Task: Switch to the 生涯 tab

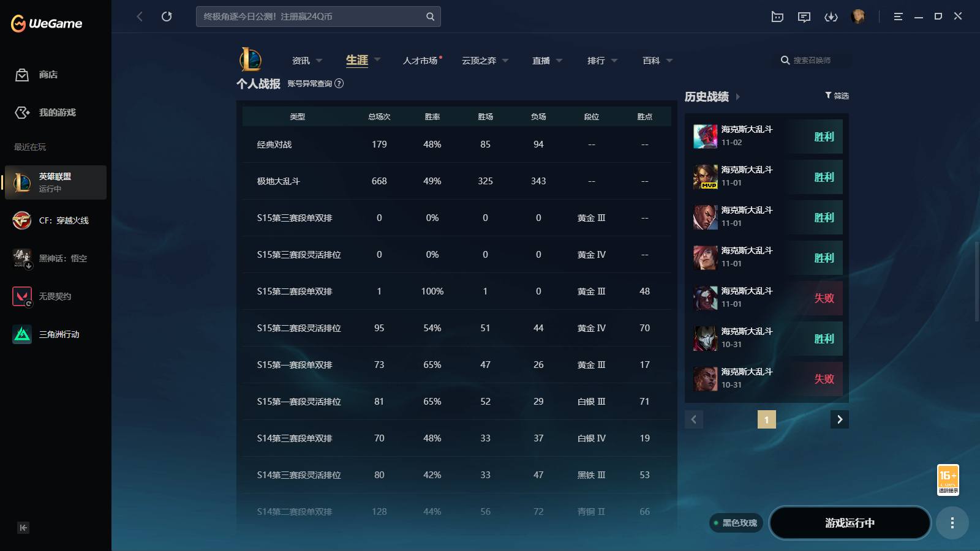Action: tap(357, 60)
